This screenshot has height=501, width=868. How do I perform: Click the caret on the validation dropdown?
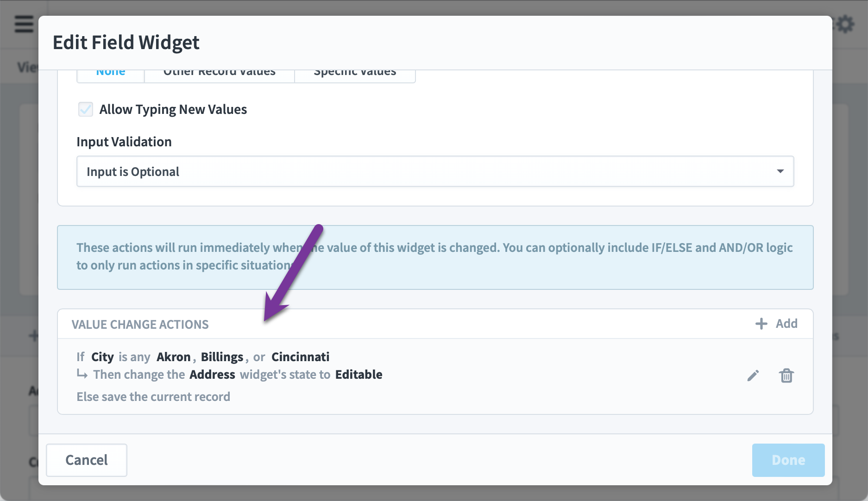coord(781,171)
